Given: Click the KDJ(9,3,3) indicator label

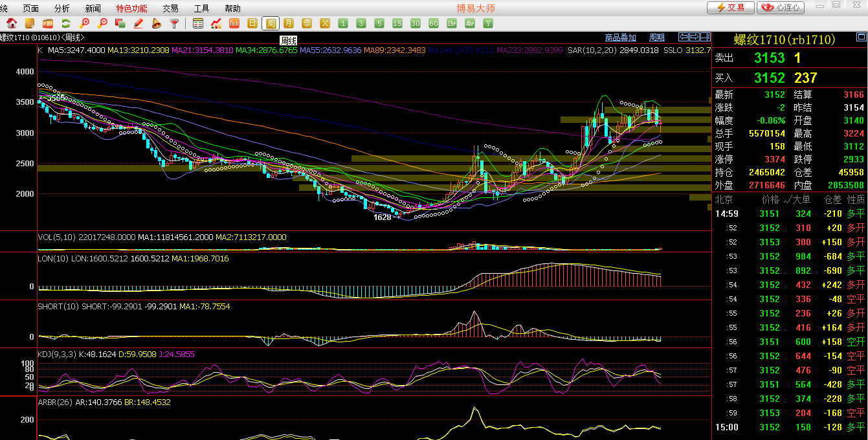Looking at the screenshot, I should pos(58,354).
